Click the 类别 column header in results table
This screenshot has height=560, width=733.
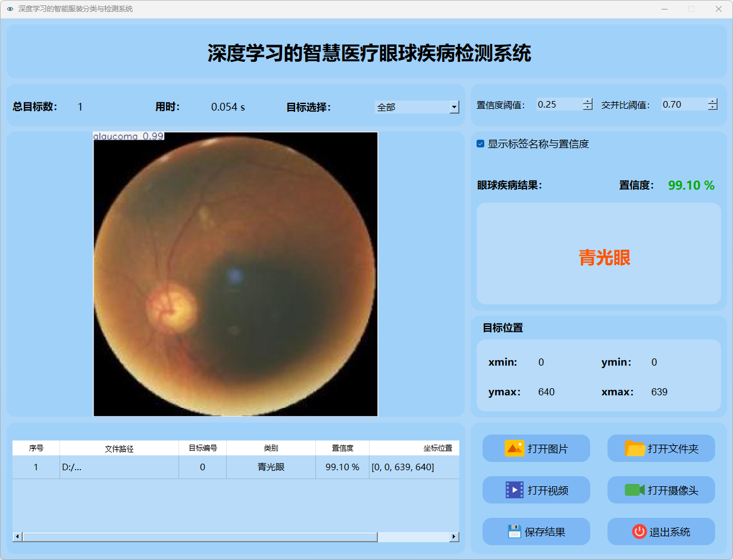pos(271,448)
